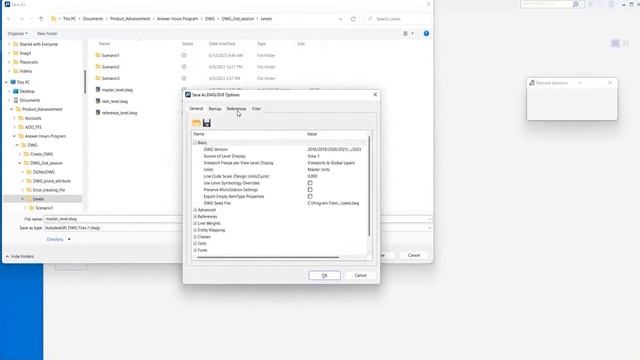Screen dimensions: 640x360
Task: Switch to the Remap tab
Action: coord(215,109)
